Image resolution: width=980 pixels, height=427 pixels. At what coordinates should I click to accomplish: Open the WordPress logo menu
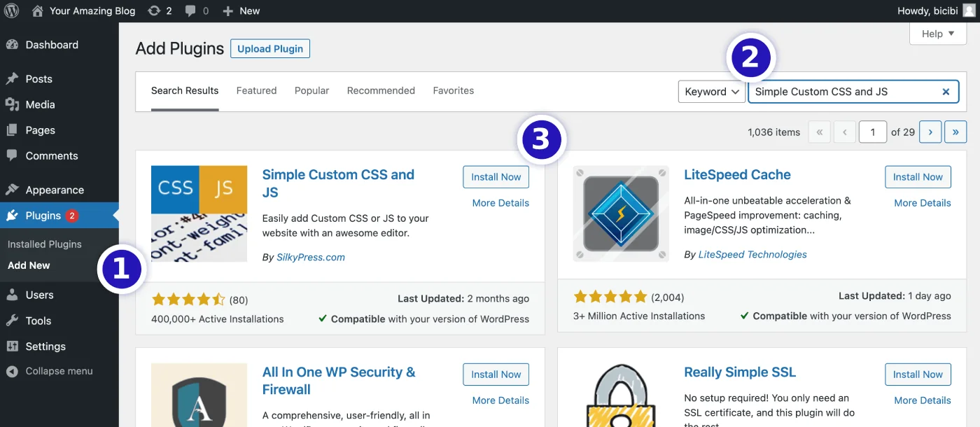pos(11,10)
